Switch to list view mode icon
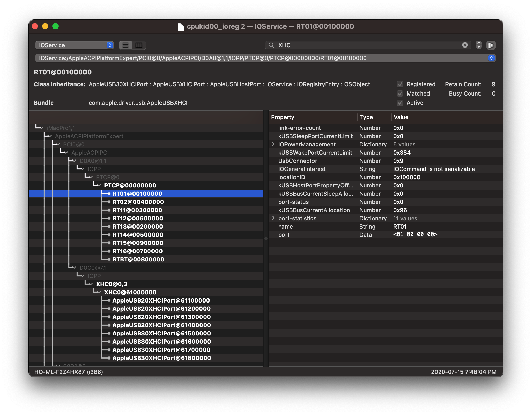Image resolution: width=532 pixels, height=415 pixels. pos(126,45)
